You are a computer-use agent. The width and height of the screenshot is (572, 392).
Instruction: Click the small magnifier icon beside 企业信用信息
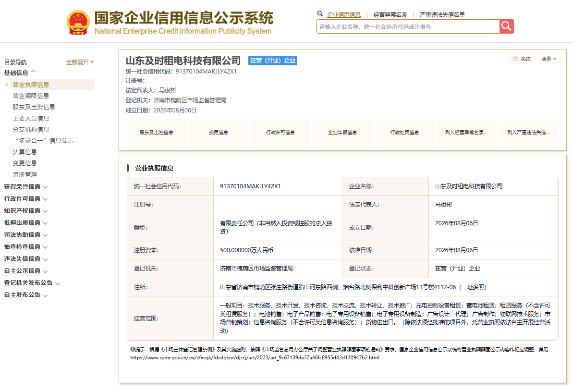pos(320,14)
